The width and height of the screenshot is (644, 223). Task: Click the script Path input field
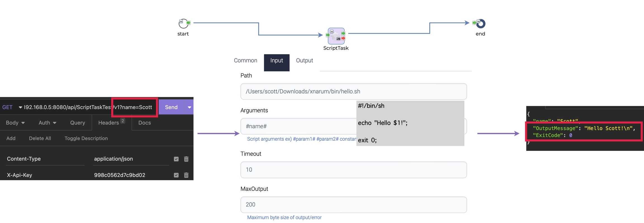click(x=353, y=91)
